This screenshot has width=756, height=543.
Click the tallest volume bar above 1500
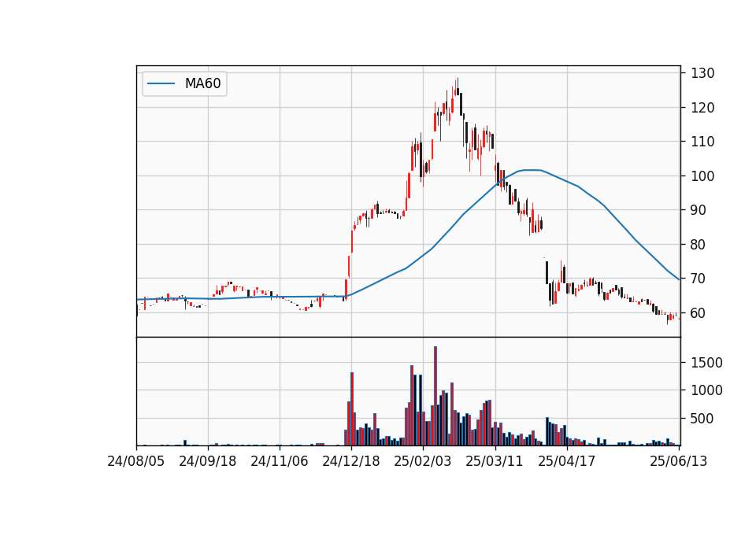(x=435, y=396)
